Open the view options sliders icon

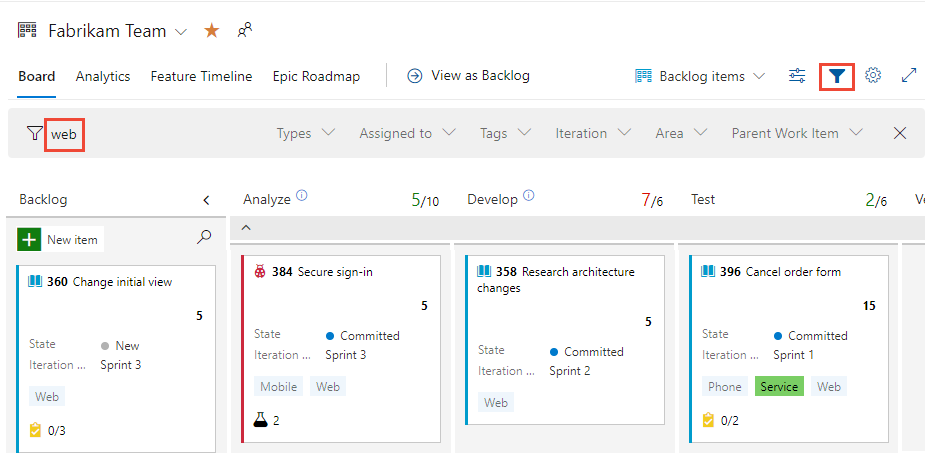coord(797,76)
